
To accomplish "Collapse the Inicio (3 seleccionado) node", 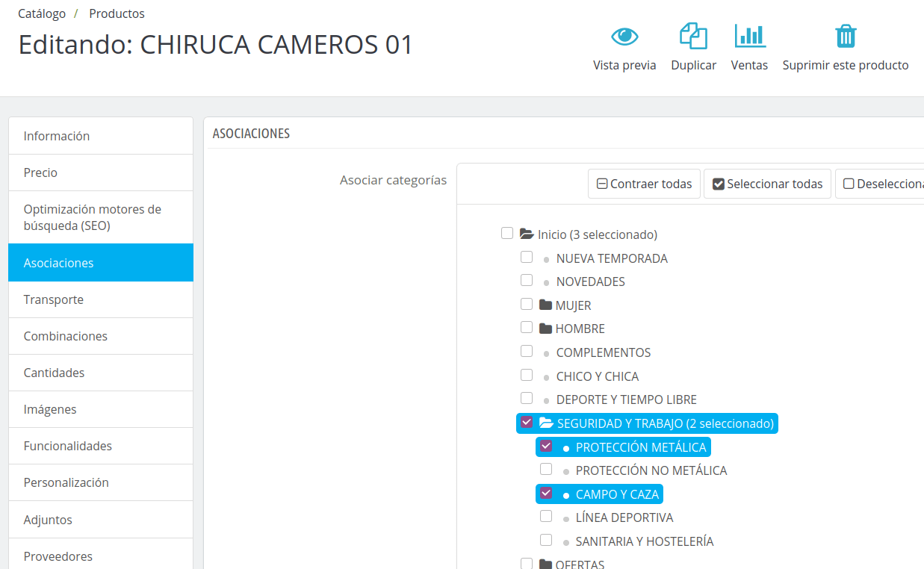I will (x=598, y=234).
